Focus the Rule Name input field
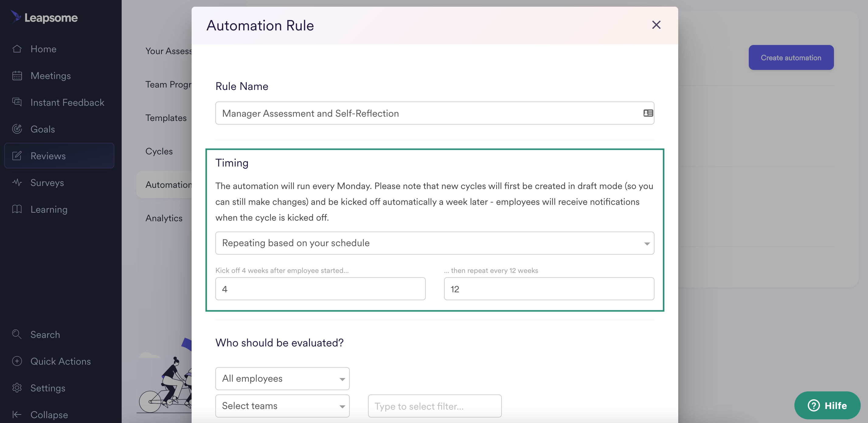Screen dimensions: 868x423 click(435, 113)
